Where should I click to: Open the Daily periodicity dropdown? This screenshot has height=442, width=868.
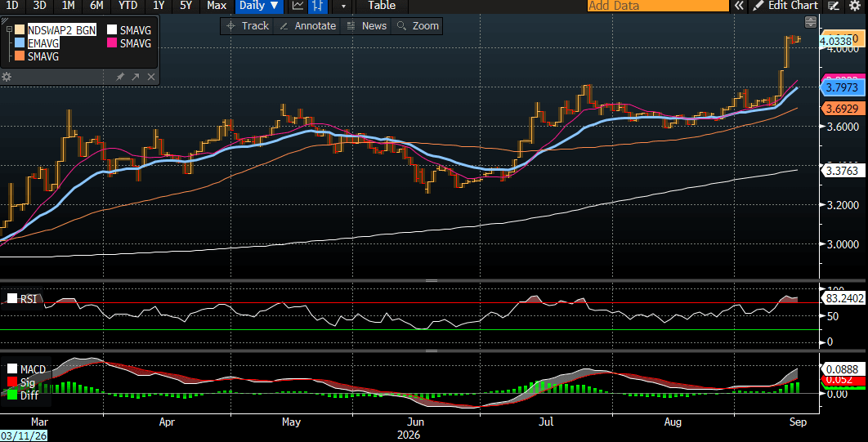point(260,6)
